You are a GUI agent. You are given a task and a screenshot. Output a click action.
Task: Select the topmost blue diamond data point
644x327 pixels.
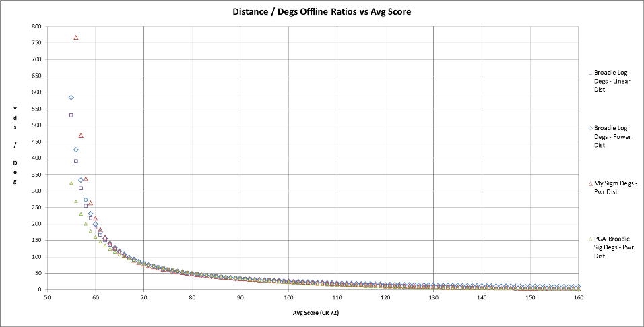[x=71, y=98]
